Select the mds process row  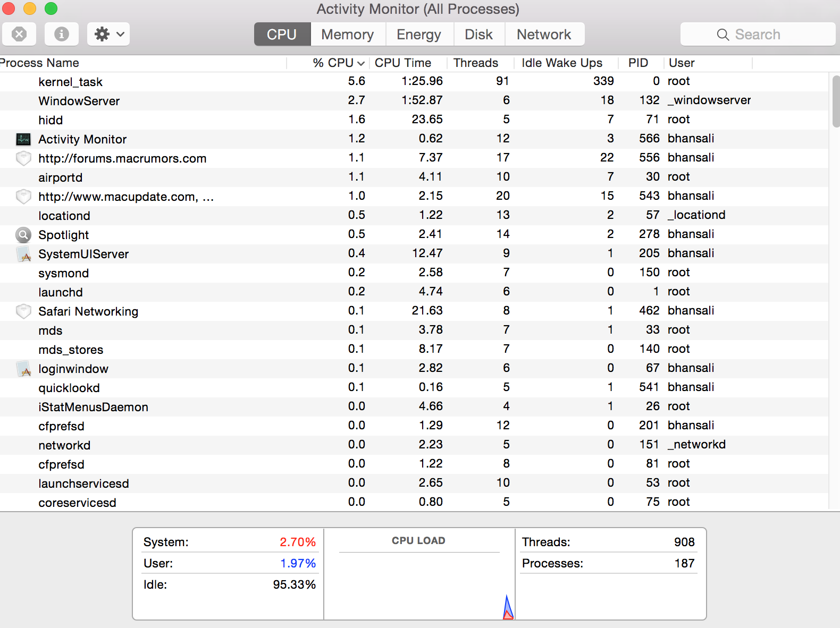[414, 330]
